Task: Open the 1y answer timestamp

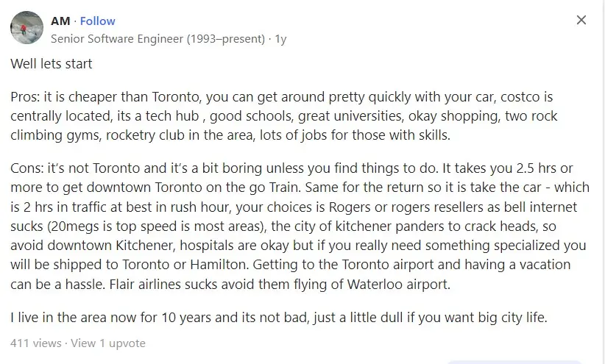Action: tap(280, 39)
